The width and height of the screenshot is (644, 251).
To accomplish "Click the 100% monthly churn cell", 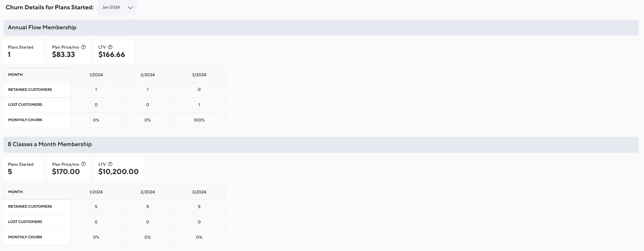I will (x=199, y=120).
